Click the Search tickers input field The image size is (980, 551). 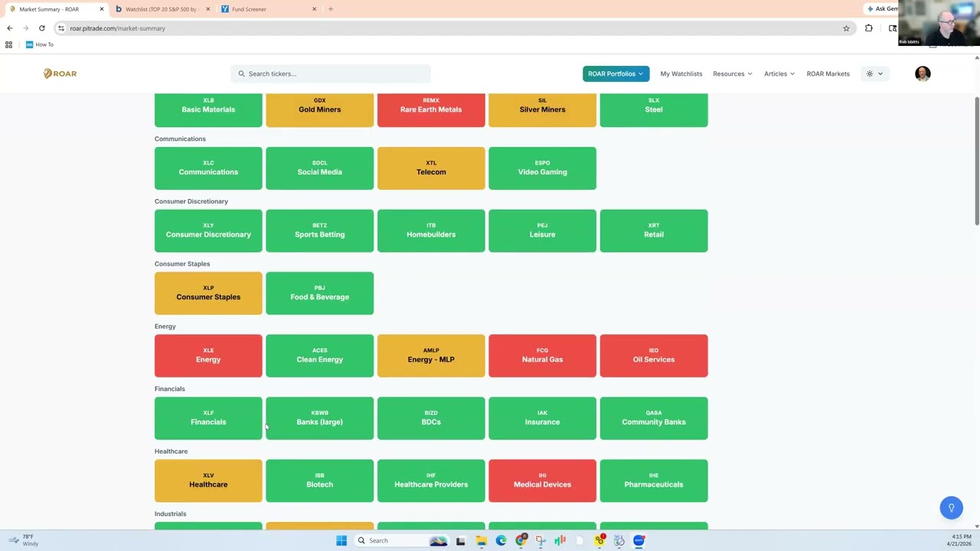(x=331, y=73)
